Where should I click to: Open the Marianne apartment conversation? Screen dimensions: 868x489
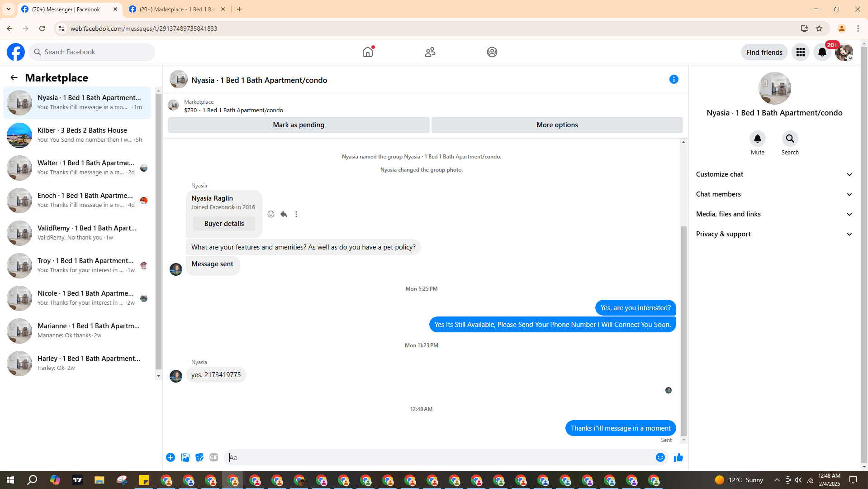(77, 331)
